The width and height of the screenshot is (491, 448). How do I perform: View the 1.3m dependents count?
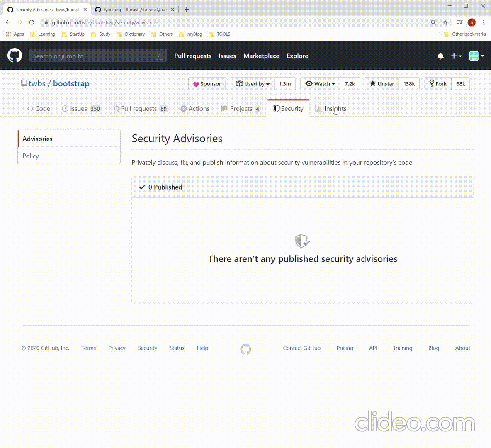tap(285, 84)
